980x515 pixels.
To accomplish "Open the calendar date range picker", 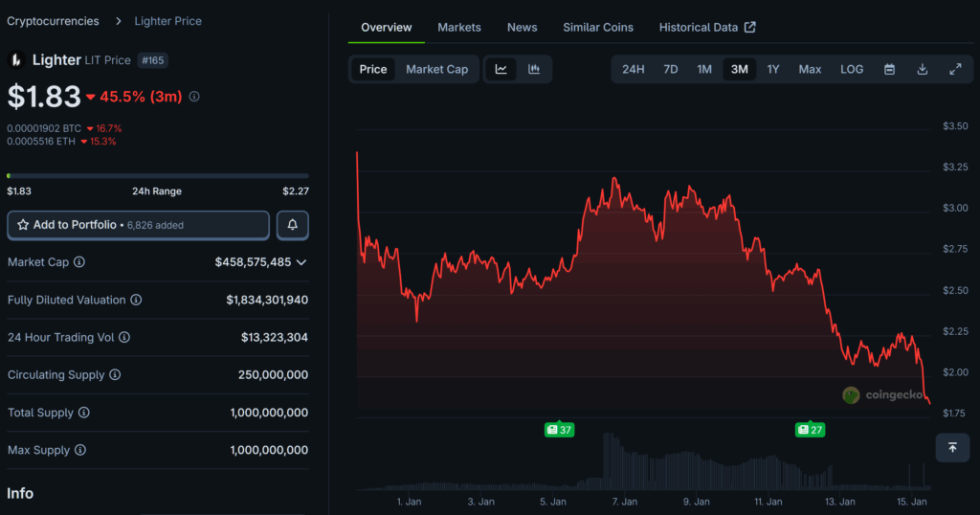I will point(889,69).
